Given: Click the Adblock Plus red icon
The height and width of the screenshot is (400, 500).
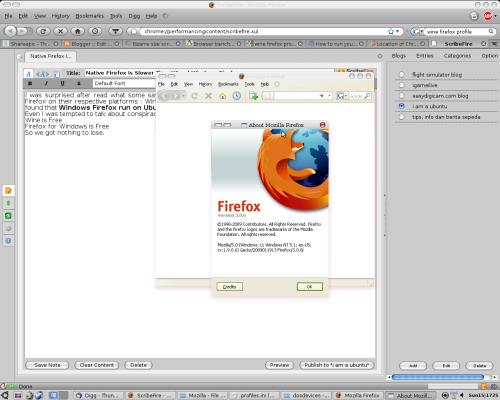Looking at the screenshot, I should click(487, 16).
